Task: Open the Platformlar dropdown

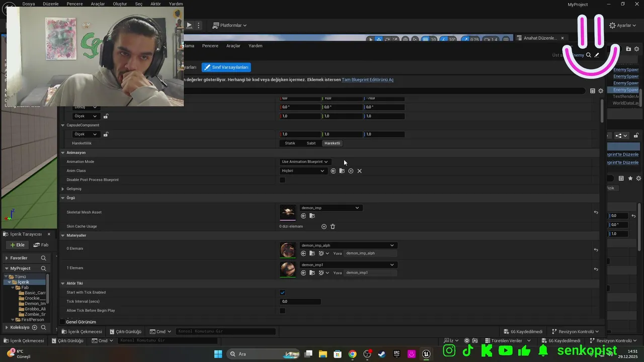Action: (229, 25)
